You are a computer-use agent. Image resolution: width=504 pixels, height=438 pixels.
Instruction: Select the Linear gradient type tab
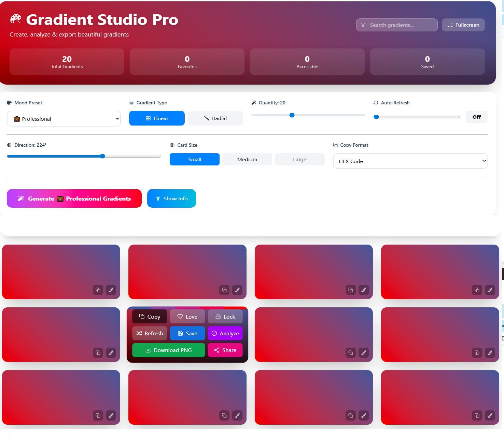157,118
